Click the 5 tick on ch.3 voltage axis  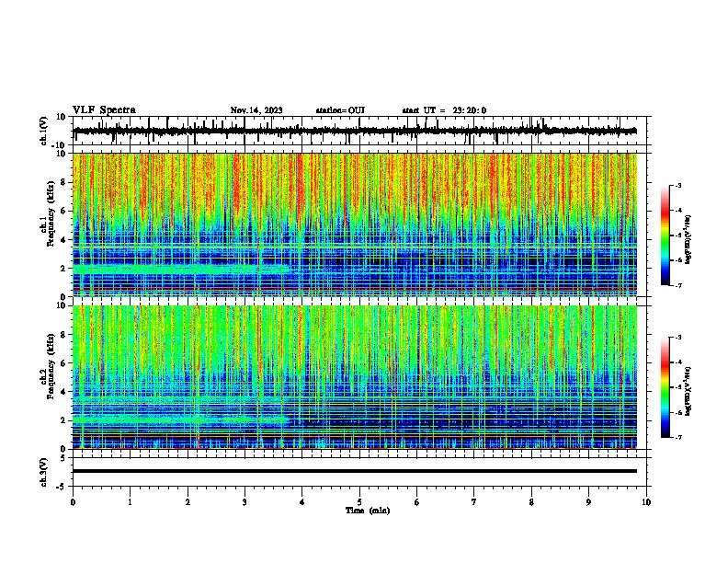pos(63,457)
